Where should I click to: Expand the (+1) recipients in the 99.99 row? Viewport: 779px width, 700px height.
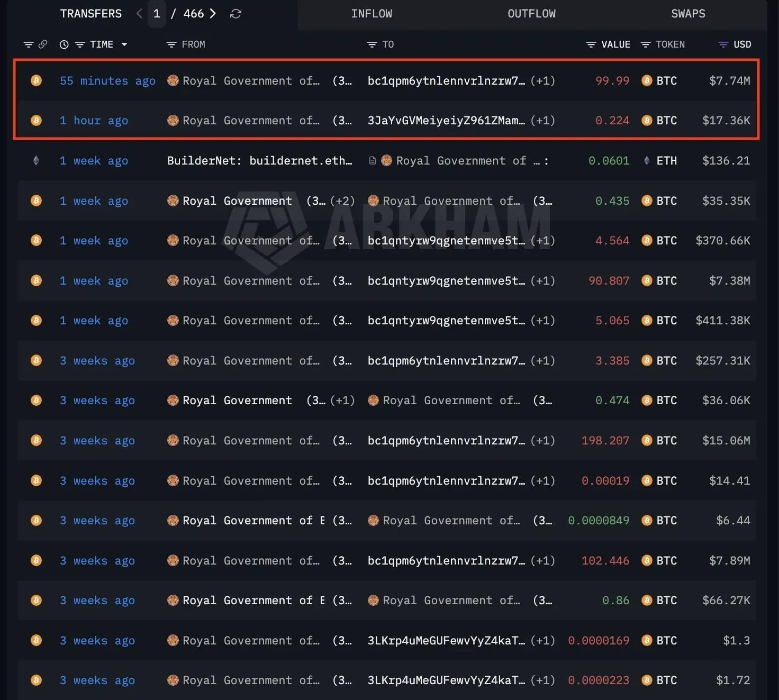pos(543,80)
